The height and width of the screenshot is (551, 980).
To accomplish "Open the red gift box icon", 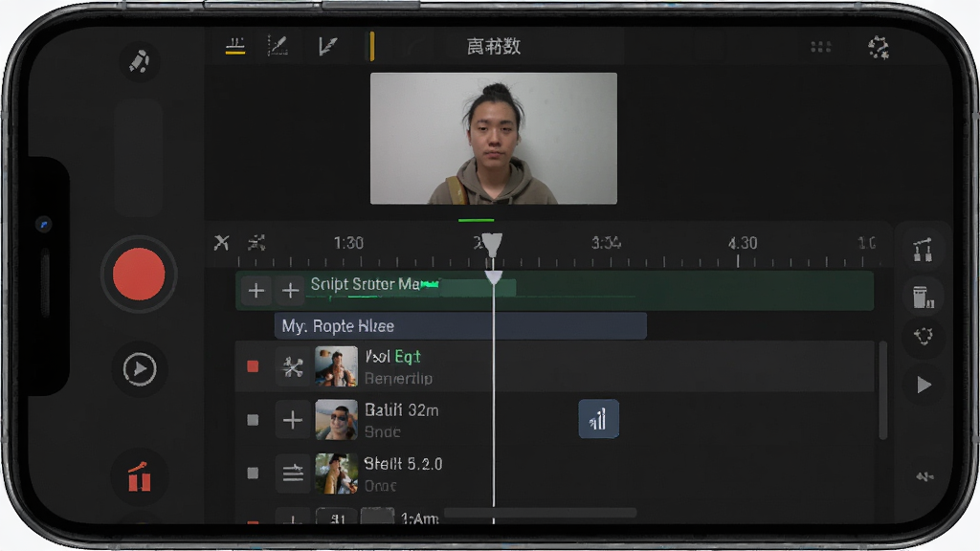I will click(140, 478).
